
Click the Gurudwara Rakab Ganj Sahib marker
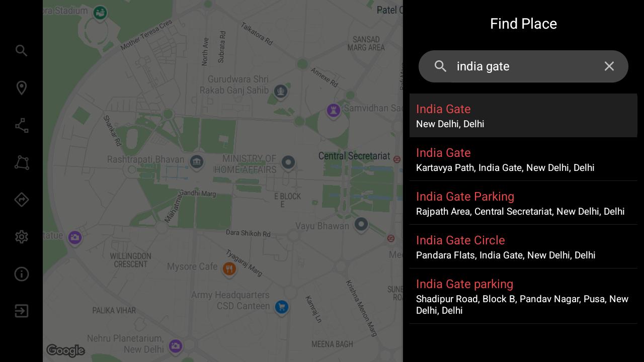pos(281,92)
